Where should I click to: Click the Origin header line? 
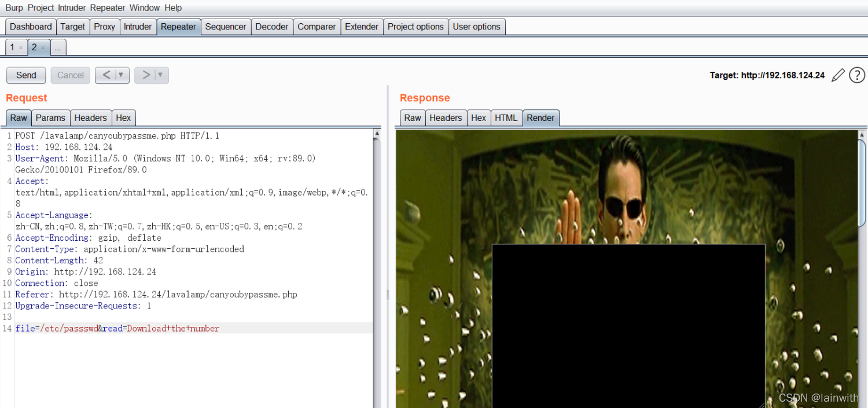coord(86,271)
